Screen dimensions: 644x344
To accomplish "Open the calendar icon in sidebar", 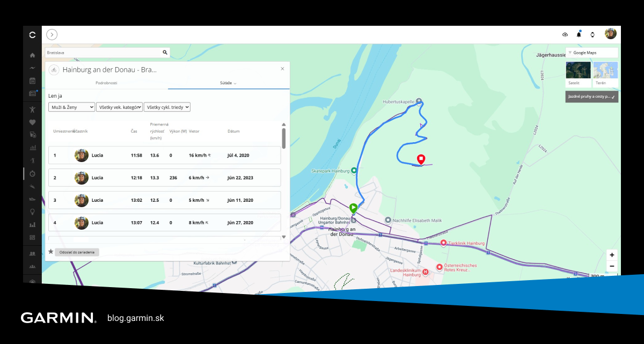I will tap(32, 81).
